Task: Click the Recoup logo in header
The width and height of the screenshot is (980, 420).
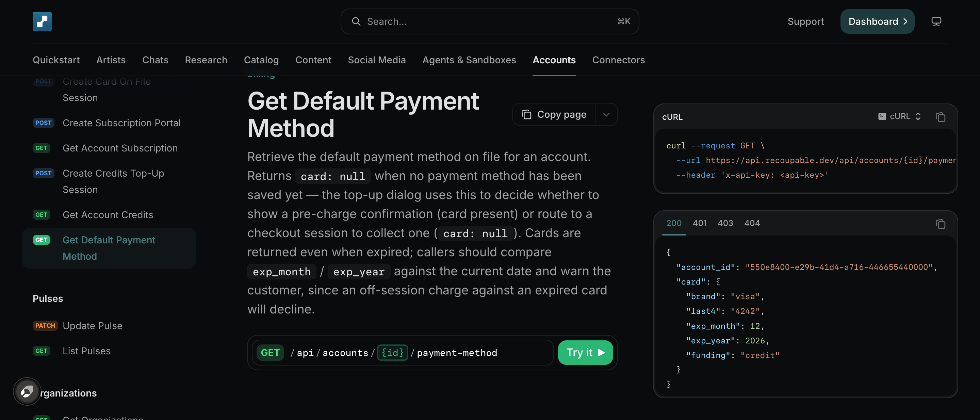Action: point(42,21)
